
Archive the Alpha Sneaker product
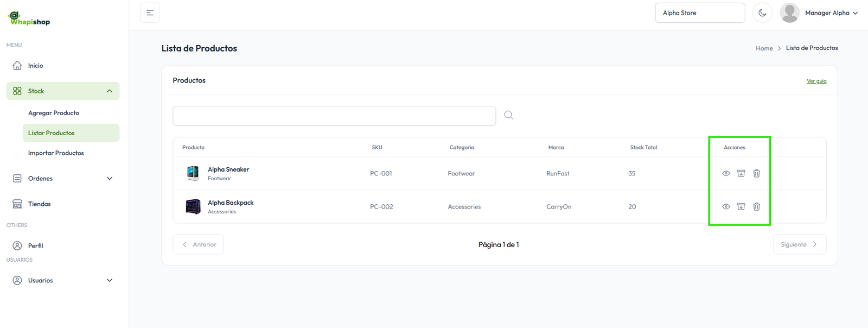pos(741,174)
